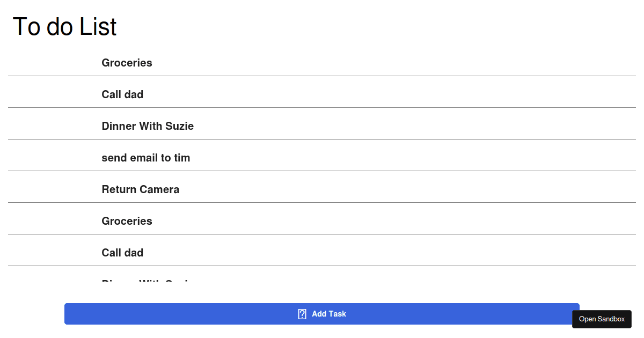Screen dimensions: 644x338
Task: Select the send email to tim task
Action: tap(146, 158)
